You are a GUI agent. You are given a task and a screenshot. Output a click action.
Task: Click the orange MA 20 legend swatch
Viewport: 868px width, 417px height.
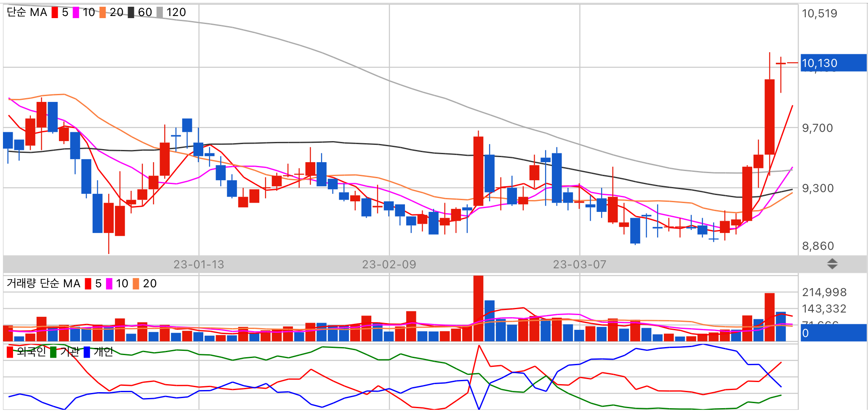(103, 12)
